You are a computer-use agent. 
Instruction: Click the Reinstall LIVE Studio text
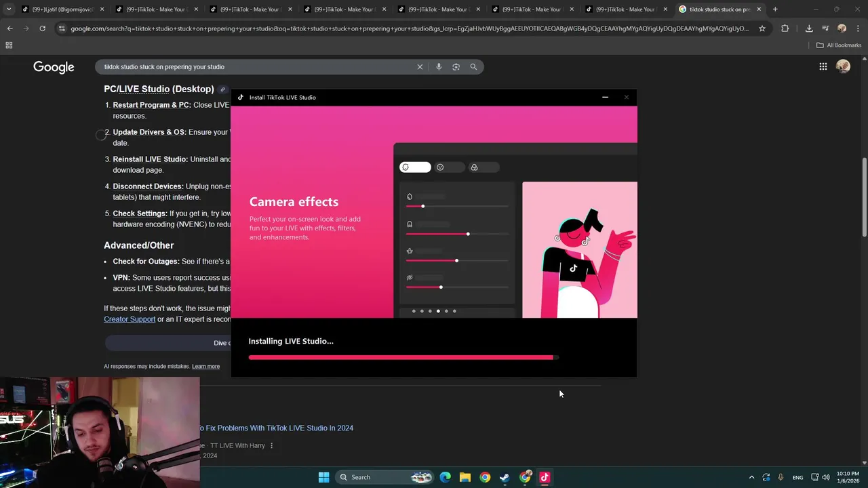coord(151,159)
